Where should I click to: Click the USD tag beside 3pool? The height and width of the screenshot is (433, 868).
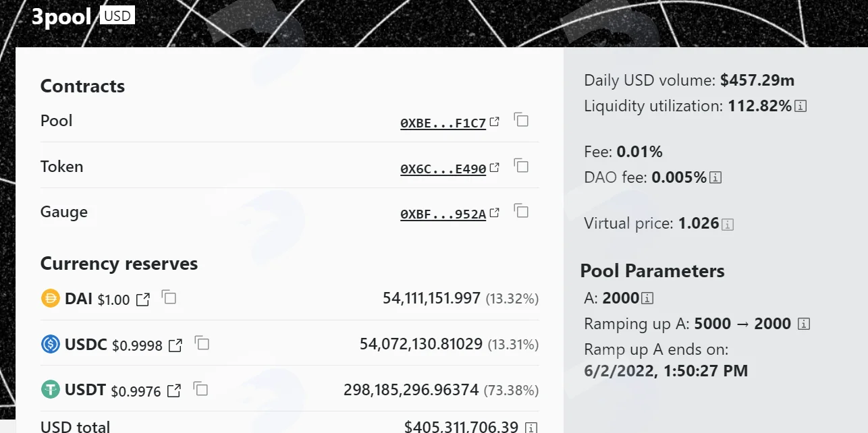(x=117, y=16)
